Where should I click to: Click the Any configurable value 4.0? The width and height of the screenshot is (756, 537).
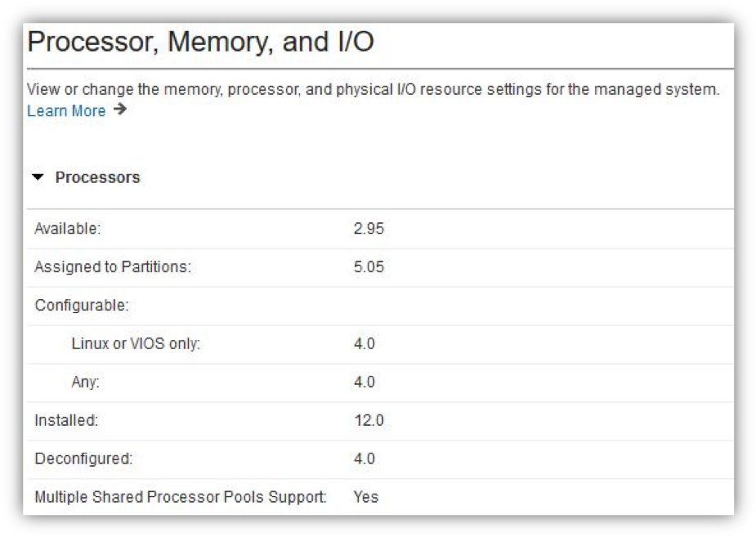tap(364, 382)
